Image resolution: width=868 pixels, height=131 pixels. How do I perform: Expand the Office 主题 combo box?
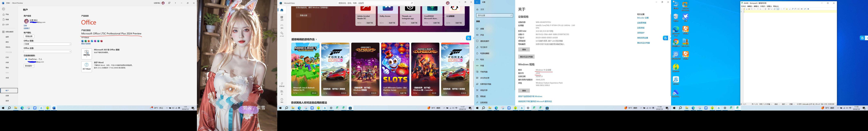pyautogui.click(x=47, y=51)
